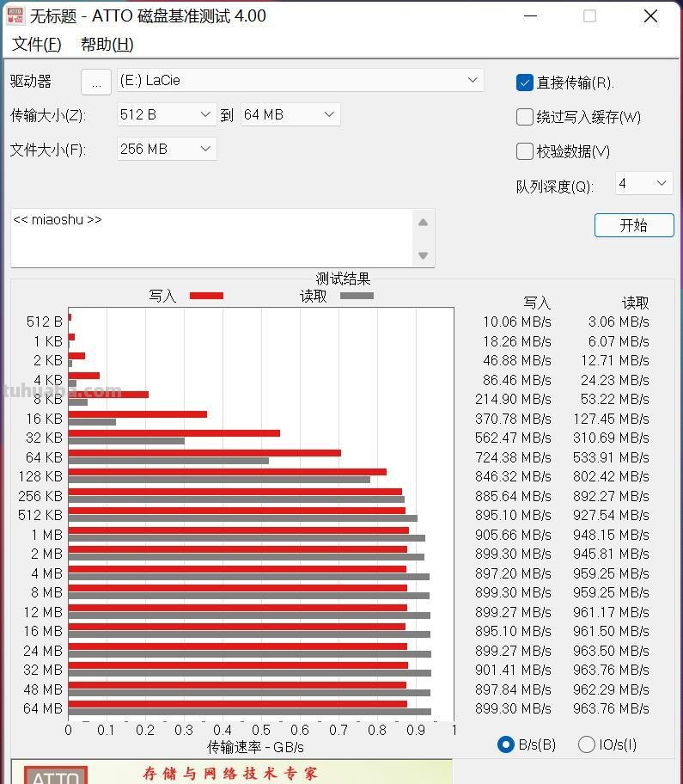Open the 256 MB file size dropdown

[167, 149]
